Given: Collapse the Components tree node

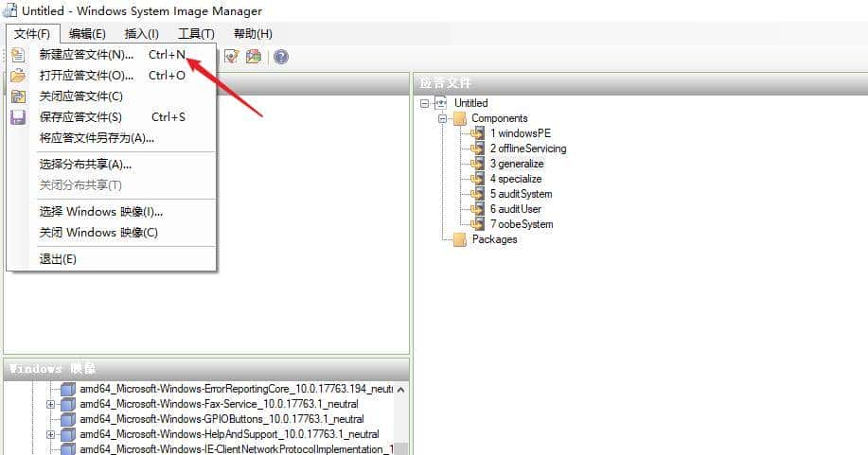Looking at the screenshot, I should point(442,118).
